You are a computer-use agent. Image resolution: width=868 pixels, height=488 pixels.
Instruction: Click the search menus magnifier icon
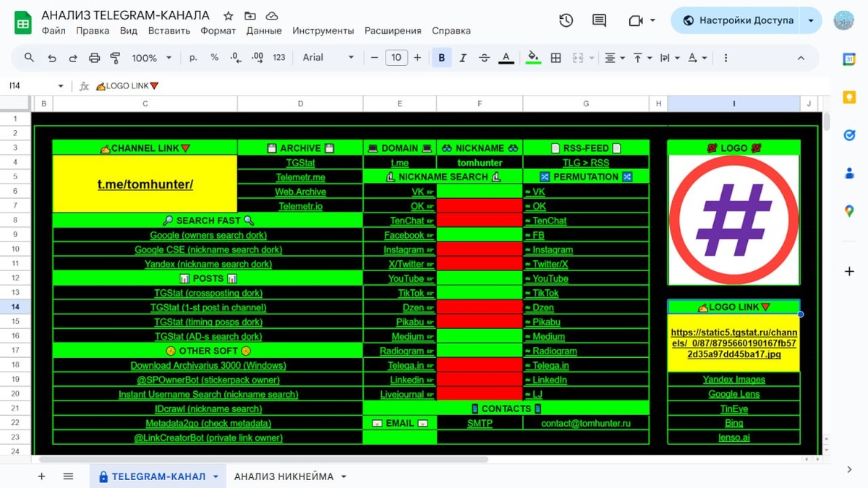[x=29, y=58]
